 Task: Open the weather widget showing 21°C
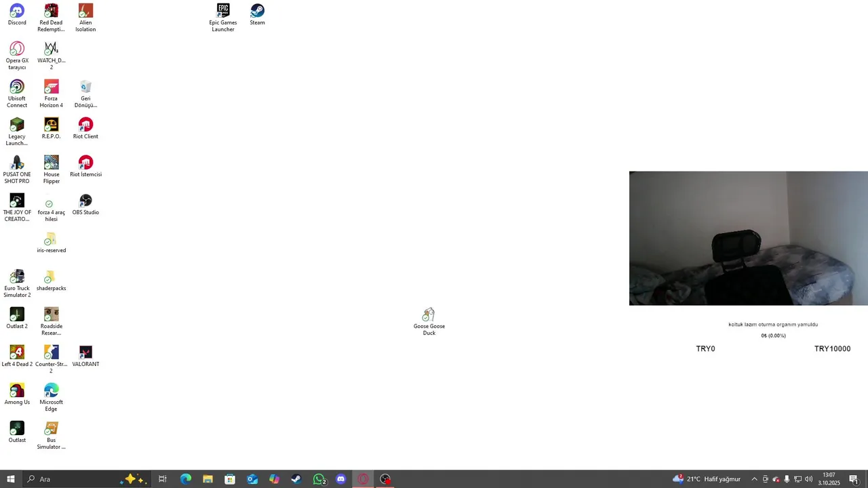[707, 479]
